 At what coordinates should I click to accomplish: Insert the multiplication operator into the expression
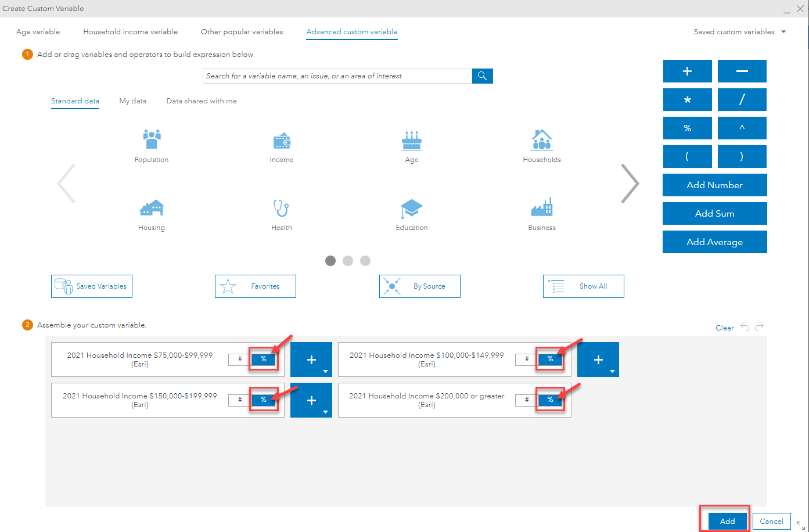click(687, 99)
